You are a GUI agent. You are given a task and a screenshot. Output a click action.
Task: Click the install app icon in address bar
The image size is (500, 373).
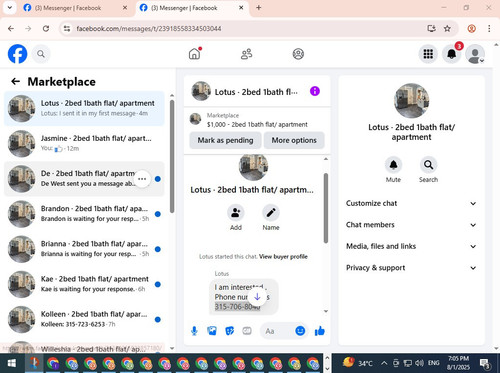point(431,29)
